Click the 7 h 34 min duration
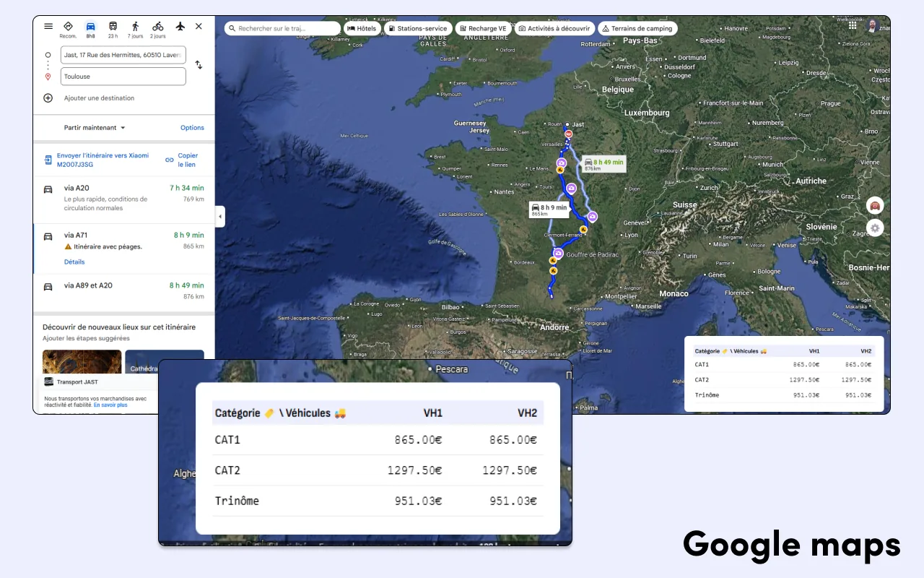The width and height of the screenshot is (924, 578). tap(187, 188)
